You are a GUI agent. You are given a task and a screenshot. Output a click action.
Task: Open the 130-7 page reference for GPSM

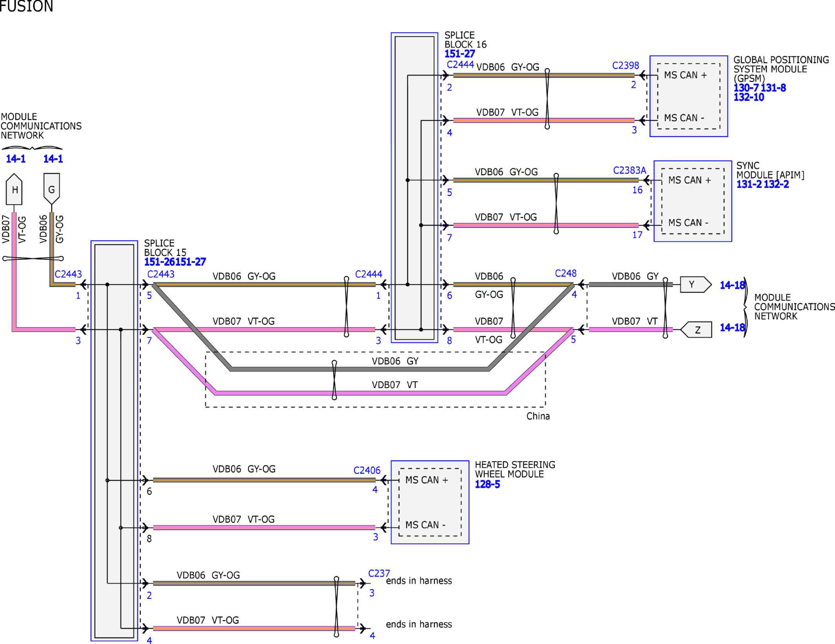[x=746, y=88]
